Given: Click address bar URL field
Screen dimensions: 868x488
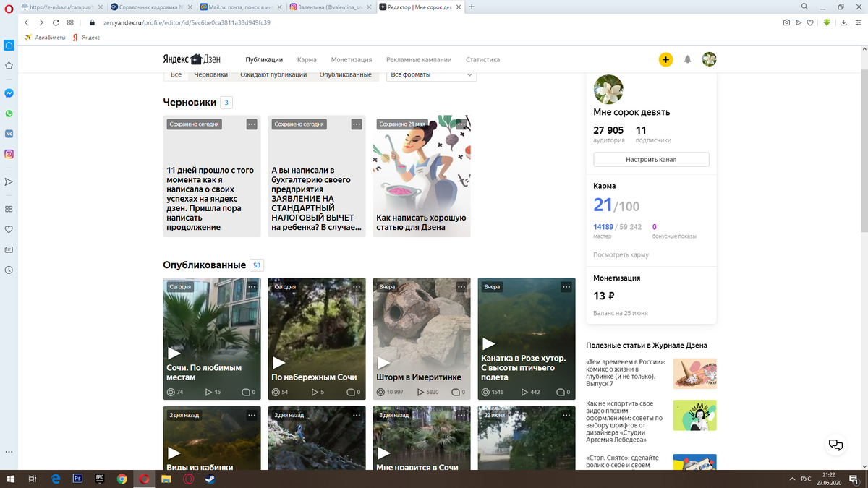Looking at the screenshot, I should (434, 22).
